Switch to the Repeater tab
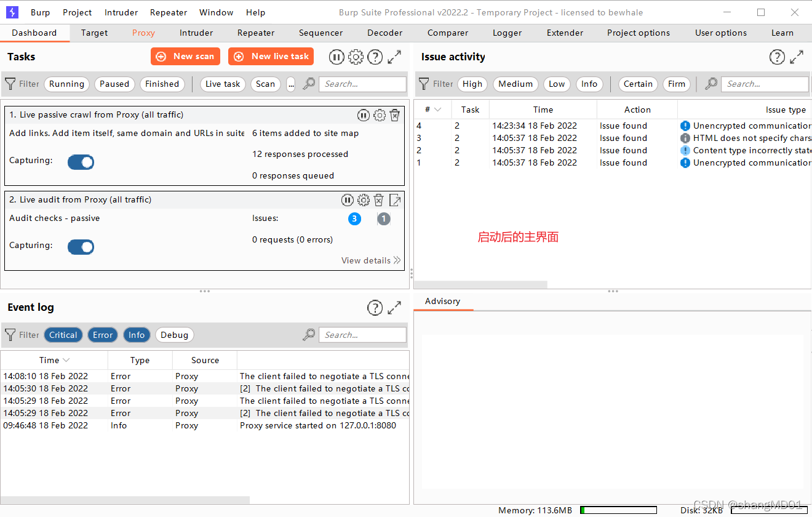Viewport: 812px width, 517px height. click(256, 33)
